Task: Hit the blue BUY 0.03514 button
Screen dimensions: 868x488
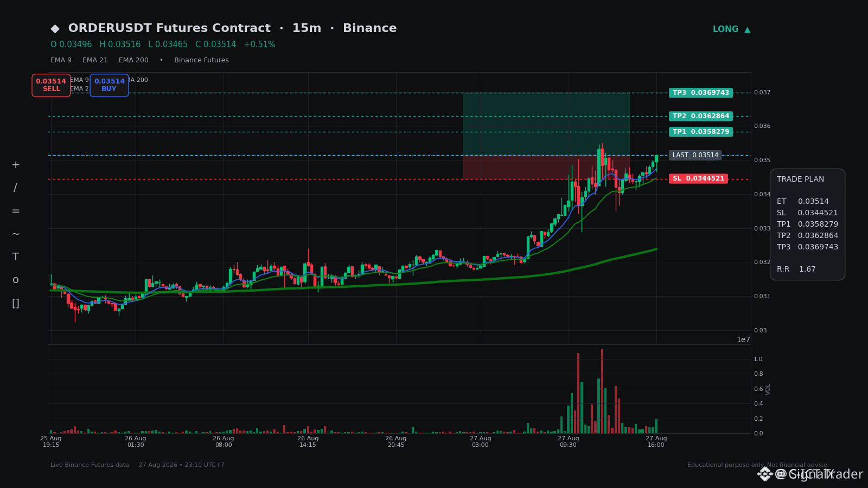Action: 109,85
